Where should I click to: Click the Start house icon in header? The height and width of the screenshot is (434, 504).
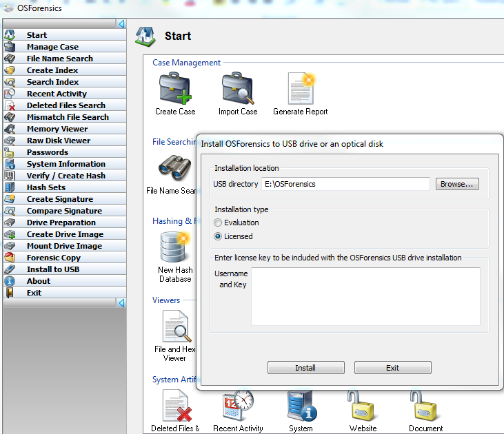click(x=145, y=37)
